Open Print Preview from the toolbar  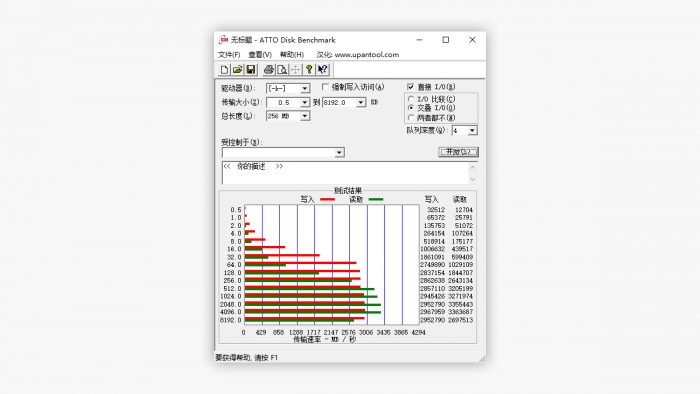(x=282, y=70)
